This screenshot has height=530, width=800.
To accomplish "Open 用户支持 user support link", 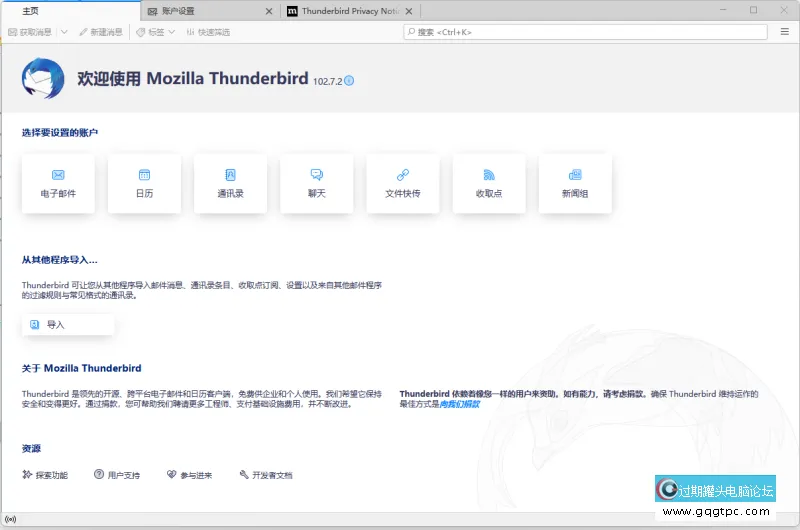I will click(x=117, y=475).
